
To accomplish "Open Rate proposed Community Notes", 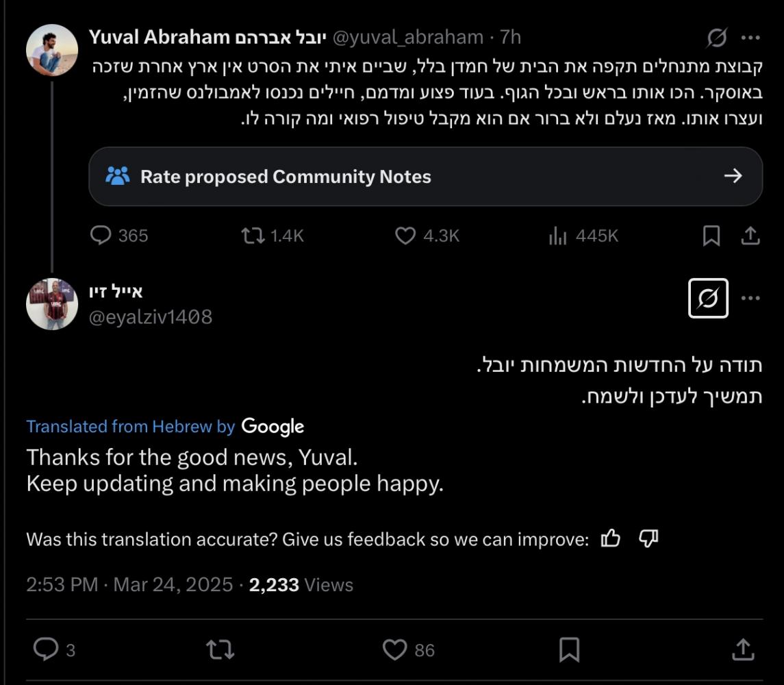I will pos(425,177).
